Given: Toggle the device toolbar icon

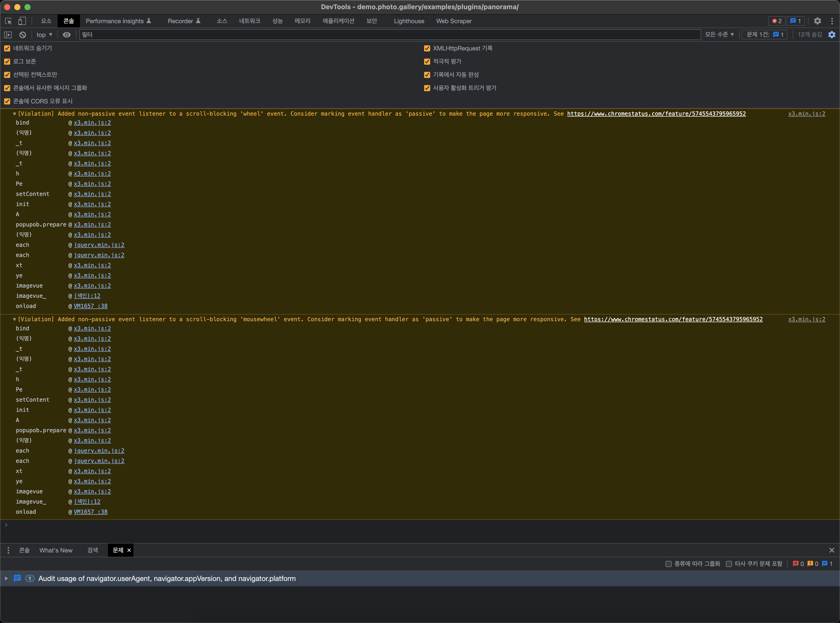Looking at the screenshot, I should point(22,21).
